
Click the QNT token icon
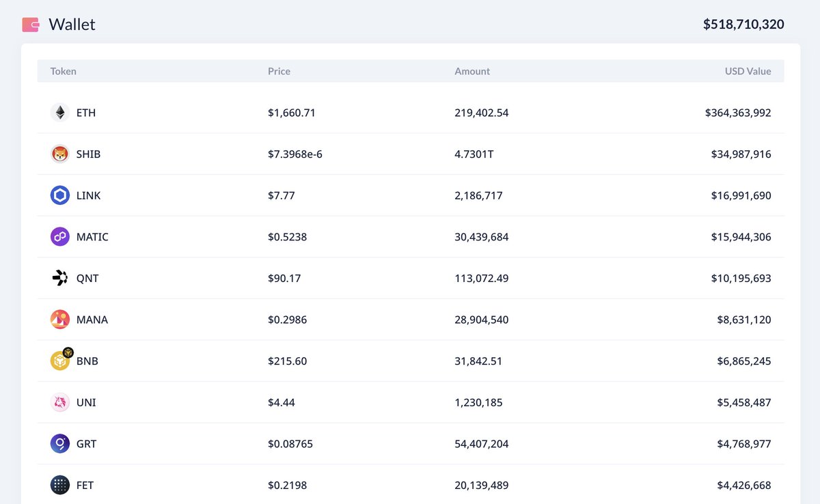pyautogui.click(x=60, y=278)
